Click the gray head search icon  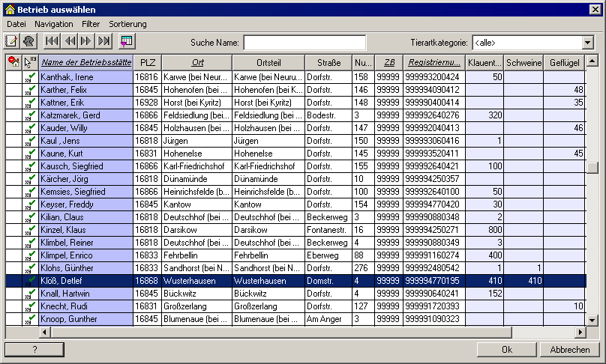pyautogui.click(x=29, y=41)
